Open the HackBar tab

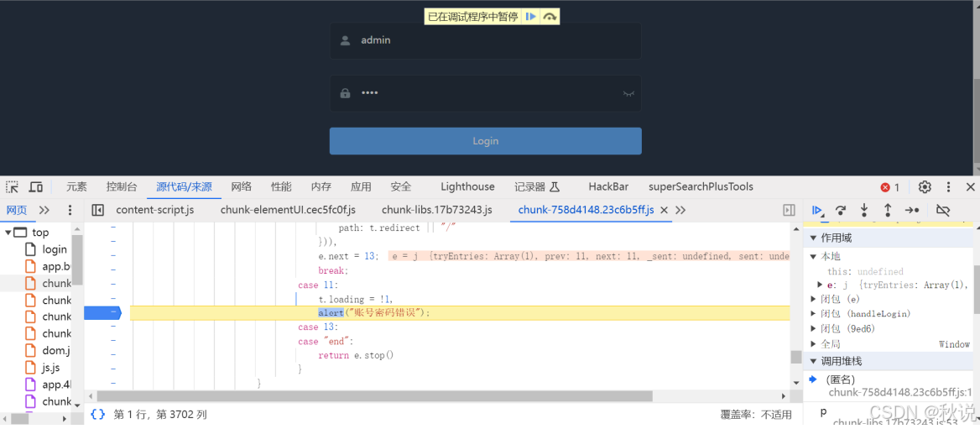608,186
